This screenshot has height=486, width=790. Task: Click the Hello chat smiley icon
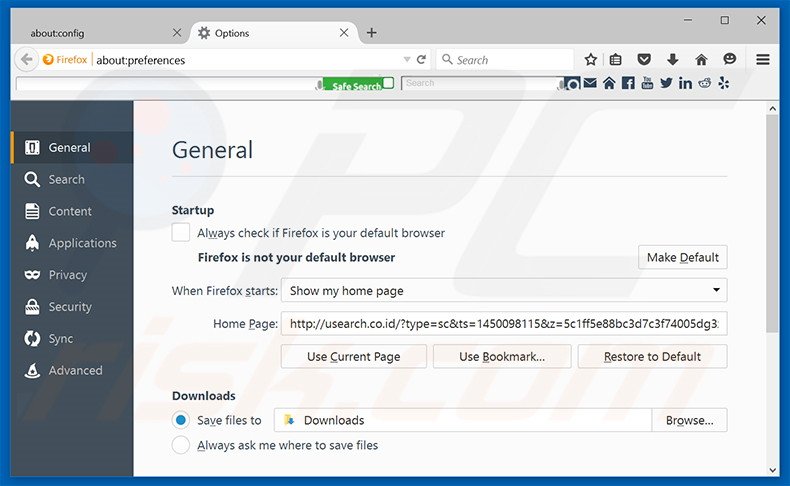tap(729, 59)
